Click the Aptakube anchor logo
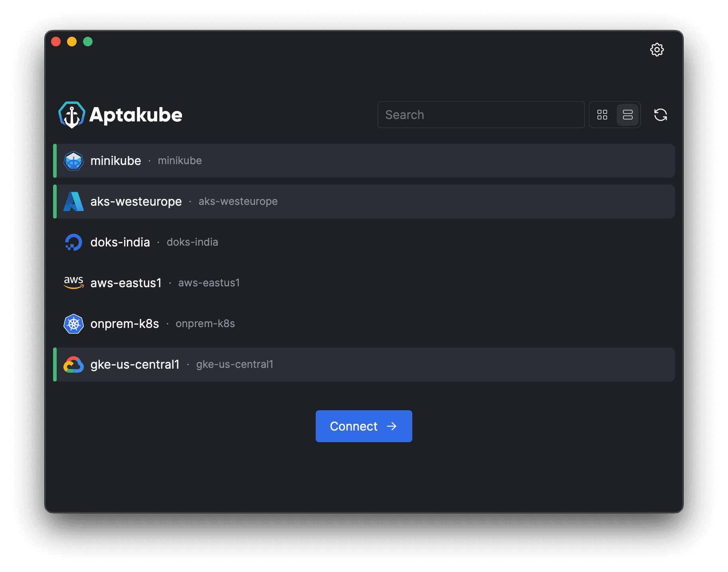The image size is (728, 572). coord(72,115)
